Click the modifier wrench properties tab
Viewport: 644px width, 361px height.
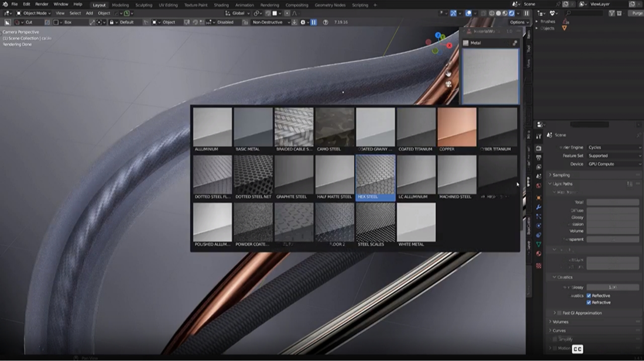click(539, 207)
